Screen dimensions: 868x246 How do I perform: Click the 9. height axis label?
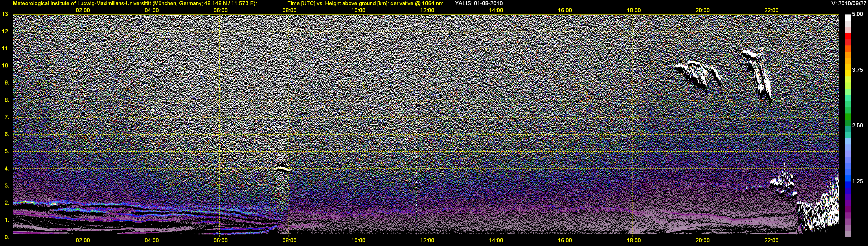click(x=7, y=83)
